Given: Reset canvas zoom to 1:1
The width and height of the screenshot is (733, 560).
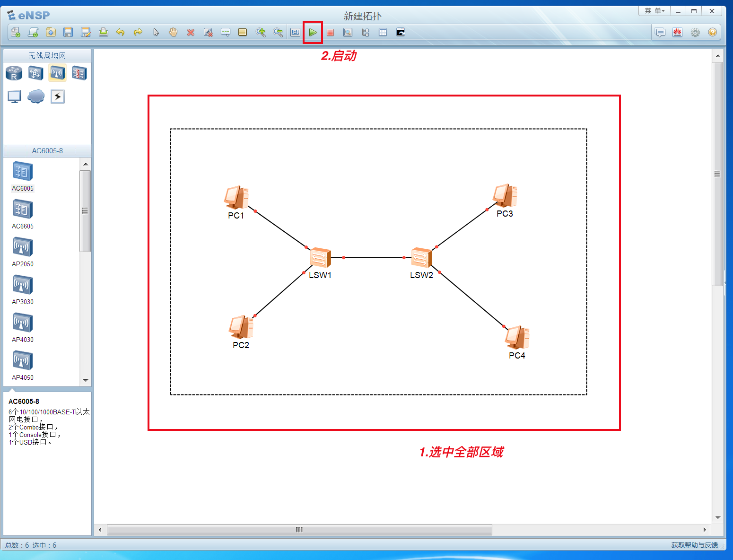Looking at the screenshot, I should (295, 32).
